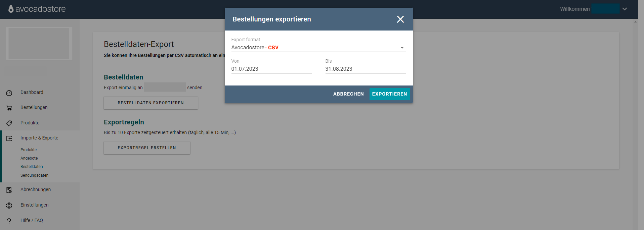644x230 pixels.
Task: Select Angebote under Importe & Exporte
Action: (29, 158)
